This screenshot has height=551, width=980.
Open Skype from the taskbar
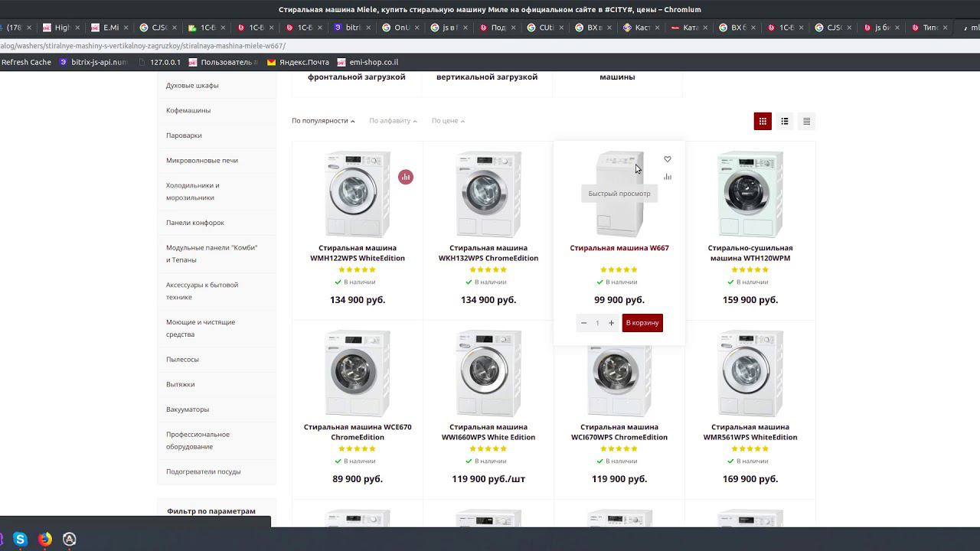point(21,539)
